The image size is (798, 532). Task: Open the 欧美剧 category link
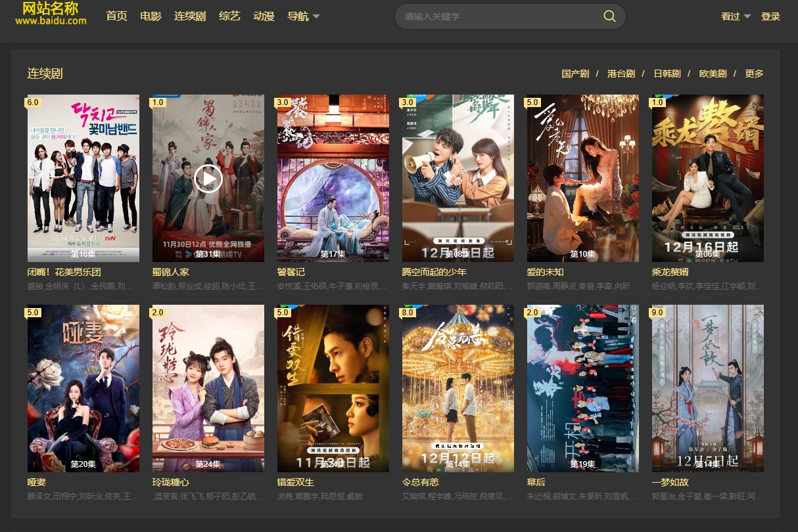coord(713,74)
